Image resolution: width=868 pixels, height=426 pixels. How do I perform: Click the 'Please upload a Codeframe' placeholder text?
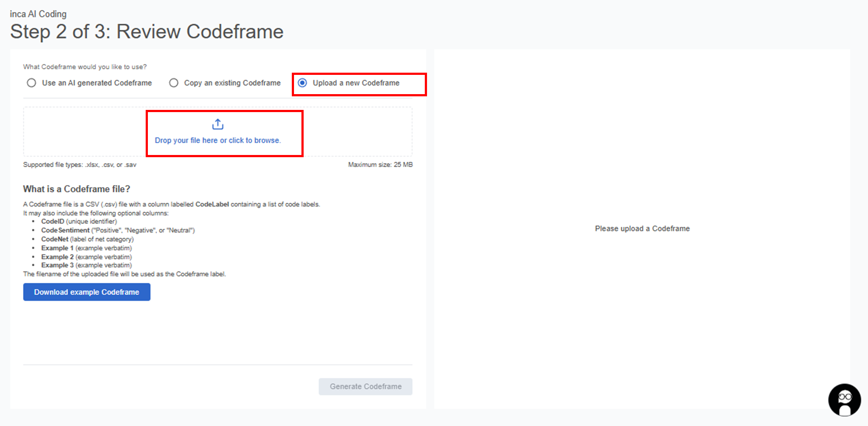[642, 229]
